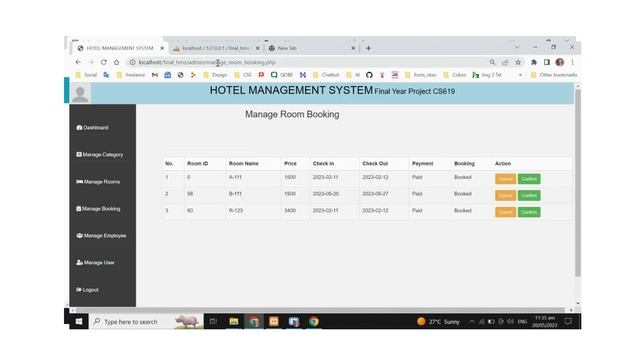The width and height of the screenshot is (640, 360).
Task: Click Logout in the sidebar
Action: [87, 290]
